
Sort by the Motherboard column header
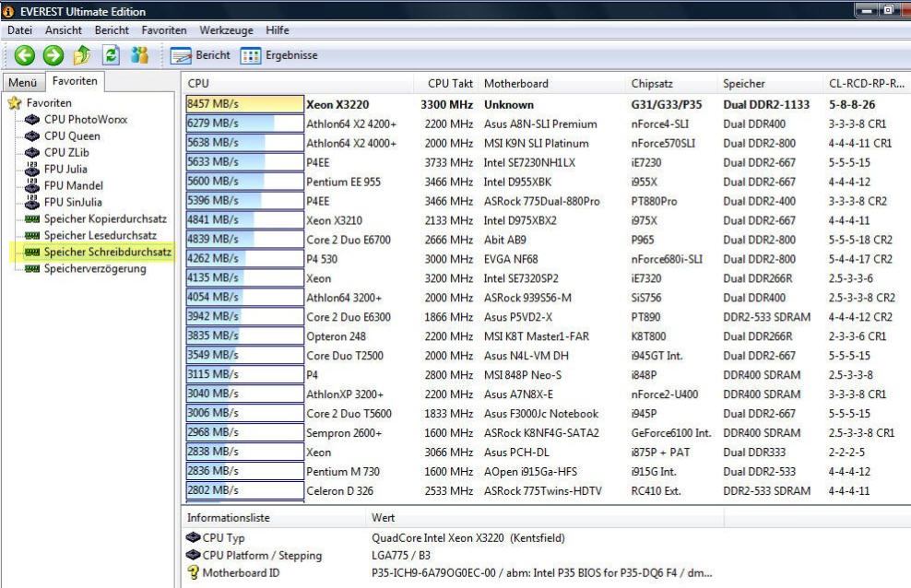[552, 84]
